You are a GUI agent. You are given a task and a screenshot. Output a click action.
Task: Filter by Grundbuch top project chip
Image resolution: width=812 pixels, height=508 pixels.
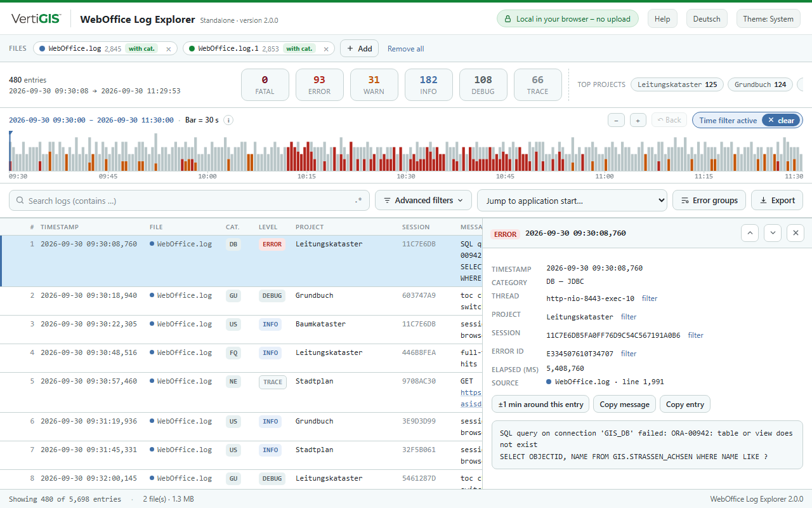[x=760, y=84]
